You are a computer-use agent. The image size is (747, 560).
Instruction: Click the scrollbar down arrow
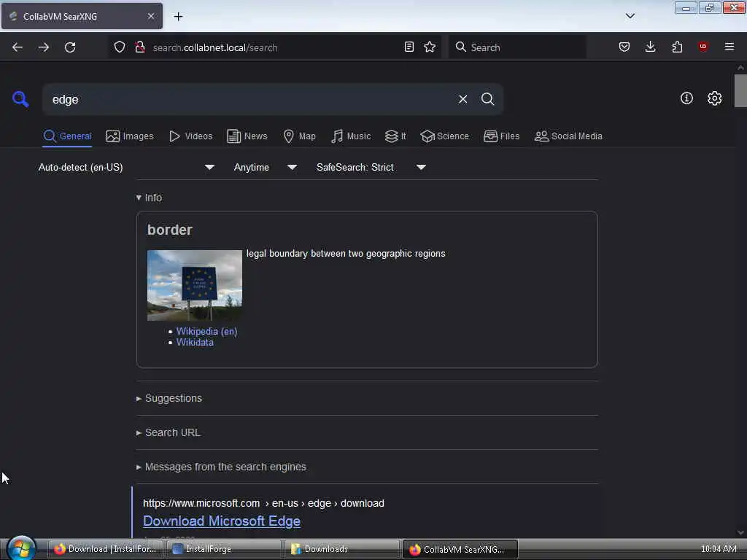pyautogui.click(x=740, y=532)
